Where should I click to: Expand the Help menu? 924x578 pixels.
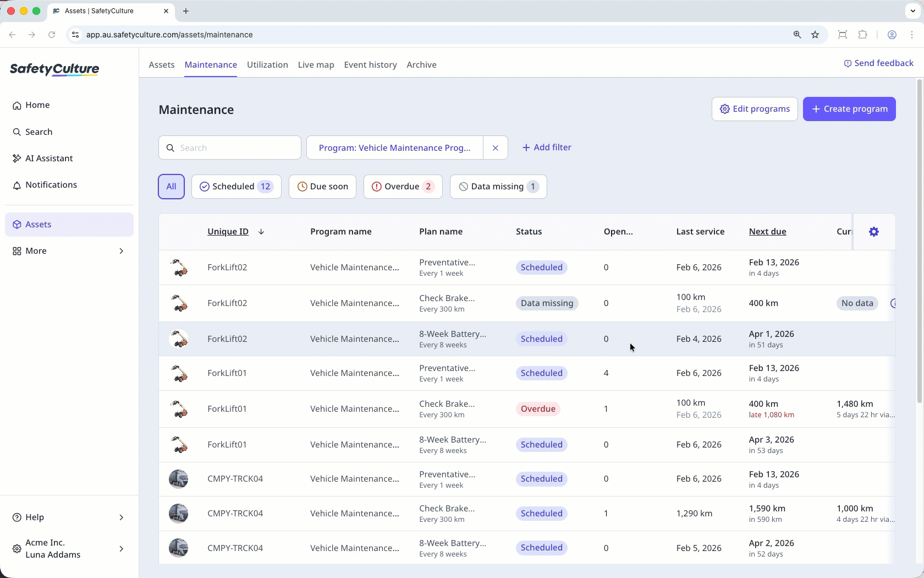[69, 517]
